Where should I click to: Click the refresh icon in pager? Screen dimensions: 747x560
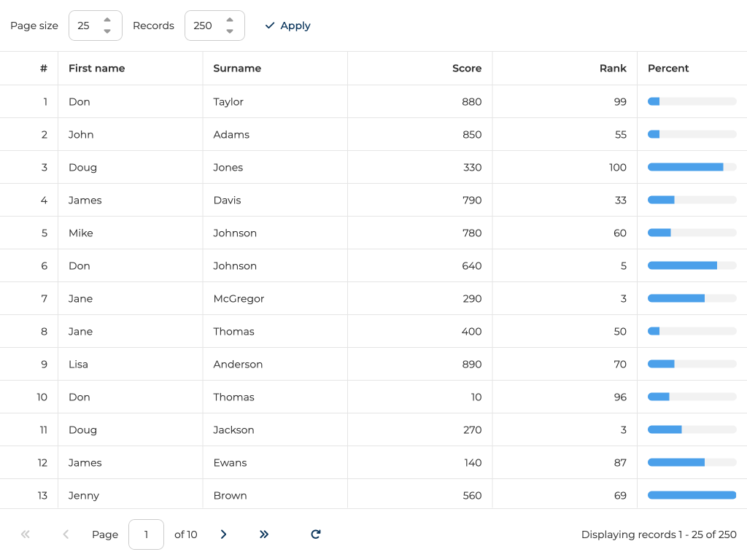pos(315,534)
